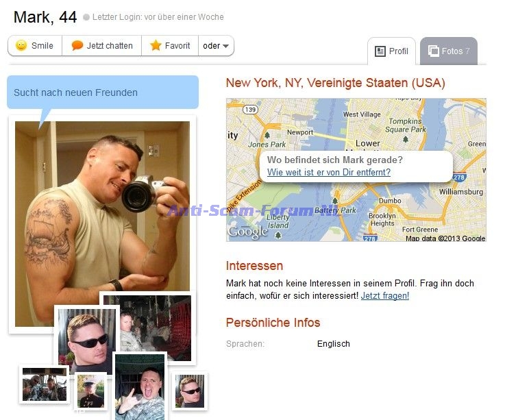Expand the oder dropdown arrow
The image size is (505, 420).
coord(225,46)
